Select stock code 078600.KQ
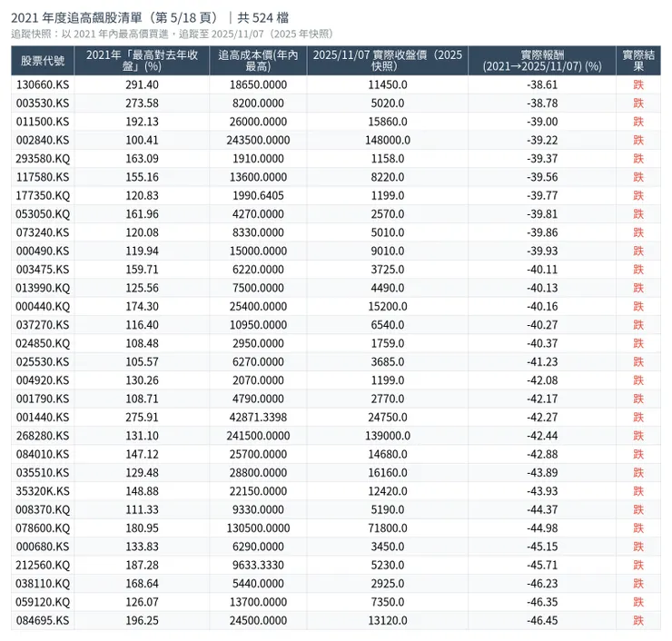 43,528
